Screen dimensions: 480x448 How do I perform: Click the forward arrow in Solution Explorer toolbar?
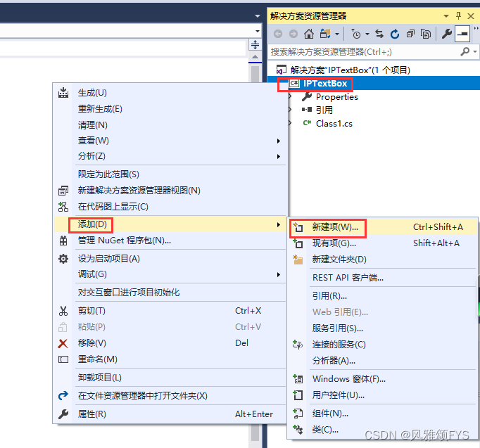[x=293, y=34]
